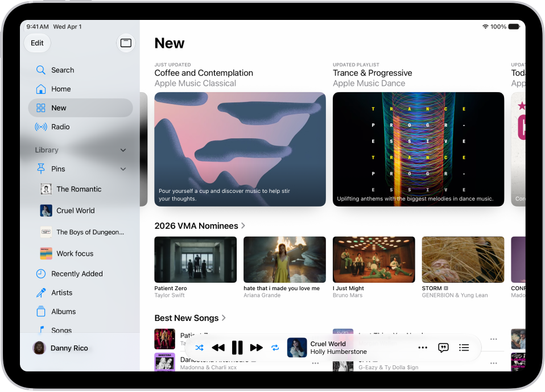Open Albums stack icon
Image resolution: width=545 pixels, height=392 pixels.
pos(40,311)
